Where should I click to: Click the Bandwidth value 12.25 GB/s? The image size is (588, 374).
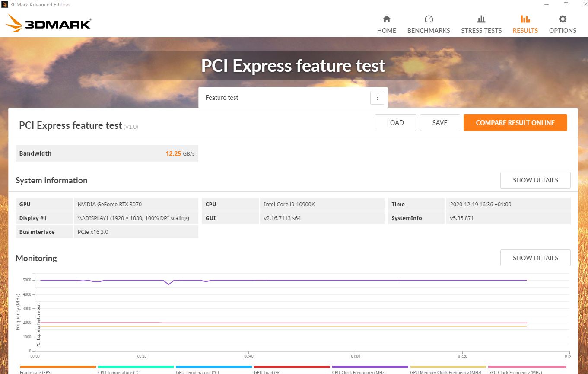pyautogui.click(x=180, y=153)
